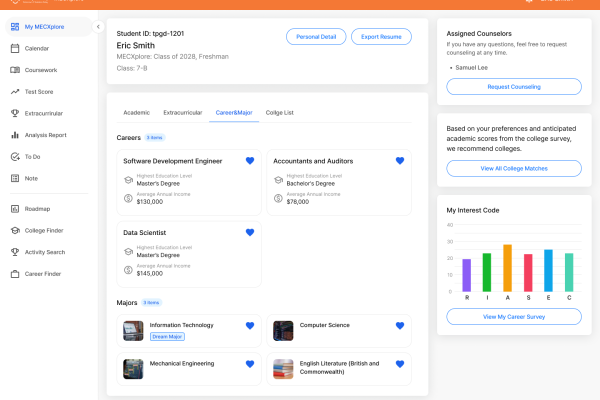Click Software Engineer dollar income icon
Screen dimensions: 600x400
[128, 198]
